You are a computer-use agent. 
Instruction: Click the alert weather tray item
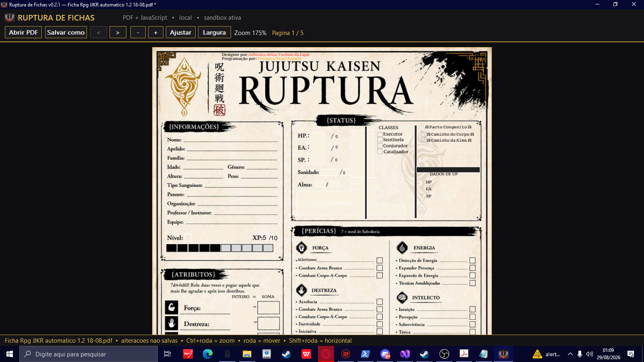pos(547,354)
